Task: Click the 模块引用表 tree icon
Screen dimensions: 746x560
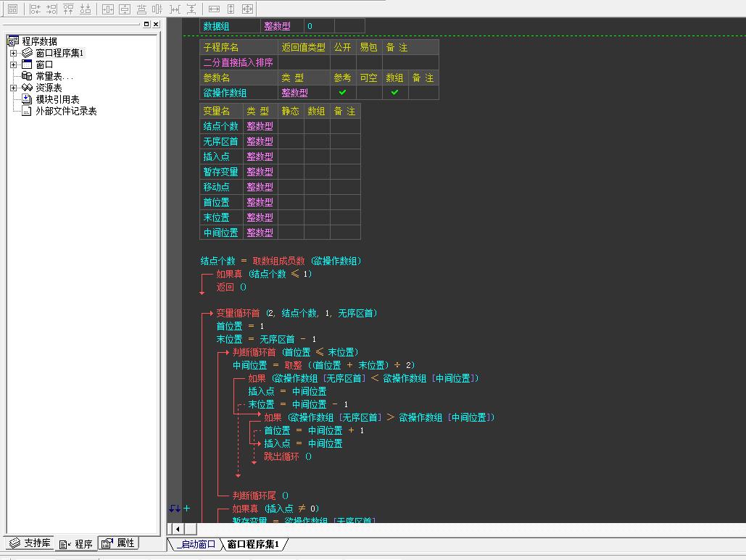Action: [27, 99]
